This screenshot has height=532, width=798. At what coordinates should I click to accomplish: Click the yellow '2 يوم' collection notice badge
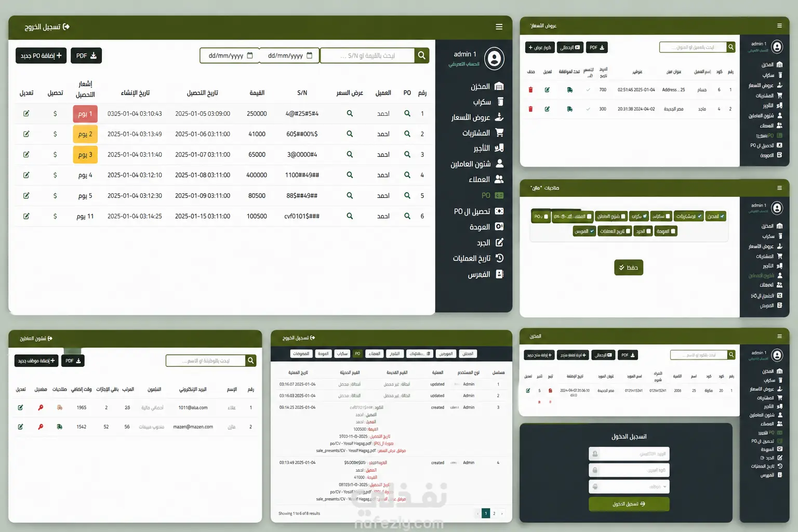click(85, 134)
